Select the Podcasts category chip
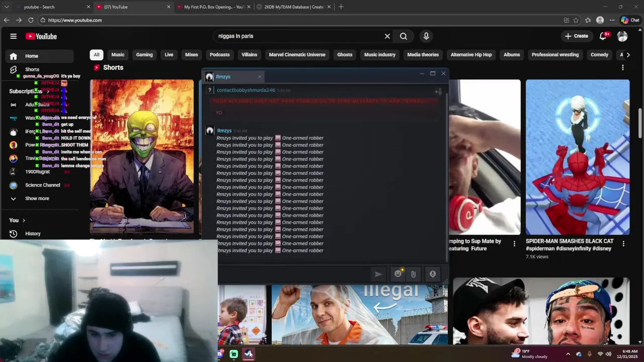This screenshot has height=362, width=644. click(x=220, y=55)
